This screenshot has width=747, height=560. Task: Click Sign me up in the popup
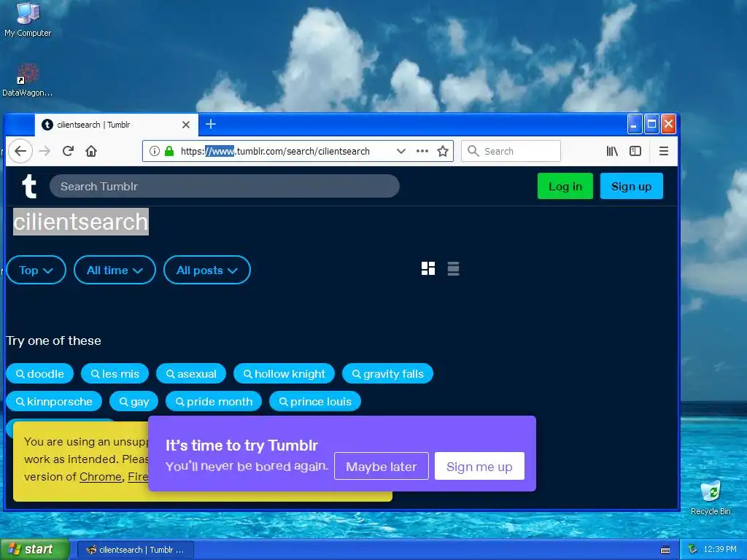click(x=479, y=466)
